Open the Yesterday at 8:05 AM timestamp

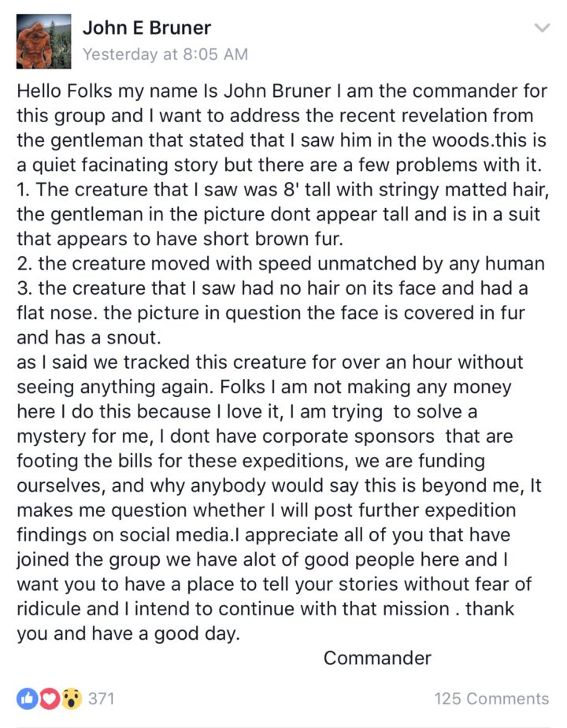pos(165,54)
